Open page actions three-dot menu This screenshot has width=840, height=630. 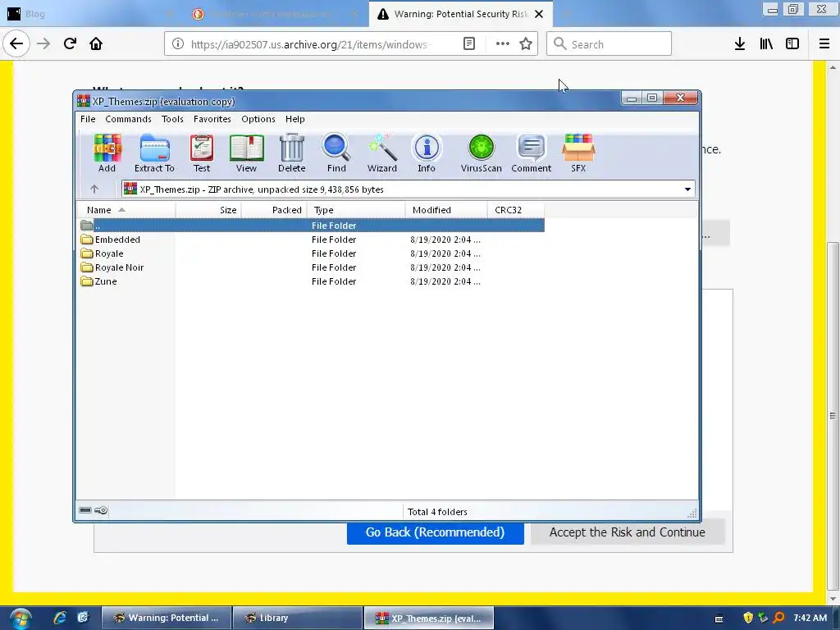click(503, 44)
